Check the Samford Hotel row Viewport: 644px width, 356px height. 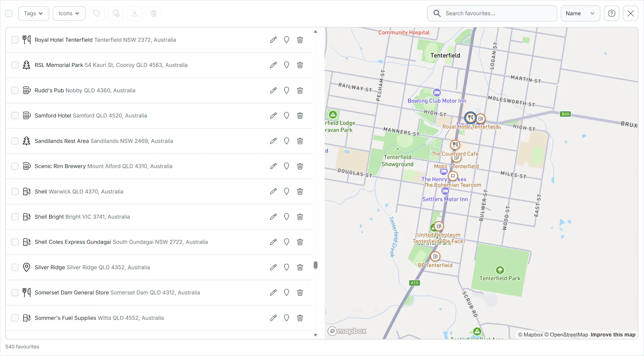click(15, 116)
